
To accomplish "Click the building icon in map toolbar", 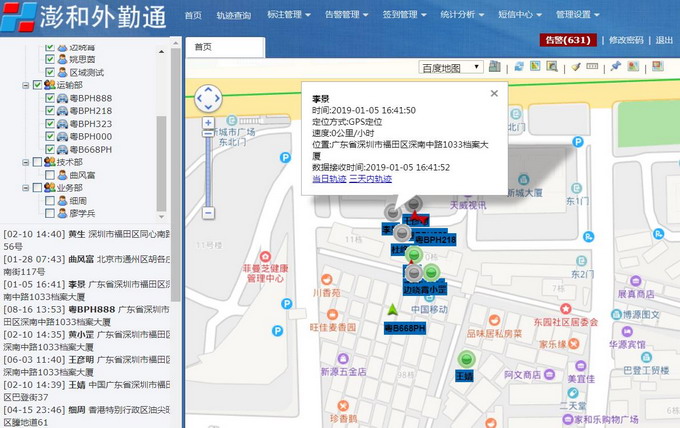I will coord(494,66).
